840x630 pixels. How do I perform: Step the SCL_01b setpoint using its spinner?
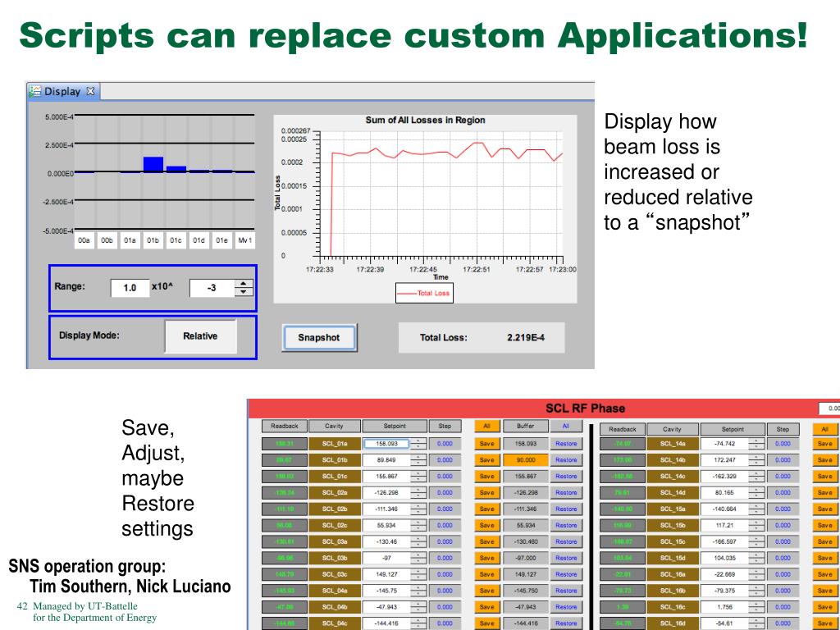418,460
